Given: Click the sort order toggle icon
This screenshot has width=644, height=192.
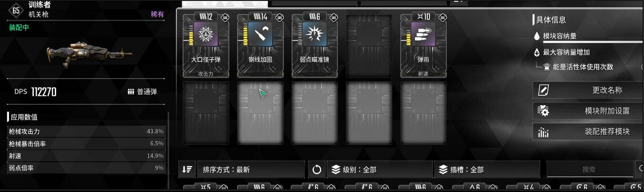Looking at the screenshot, I should (x=187, y=169).
